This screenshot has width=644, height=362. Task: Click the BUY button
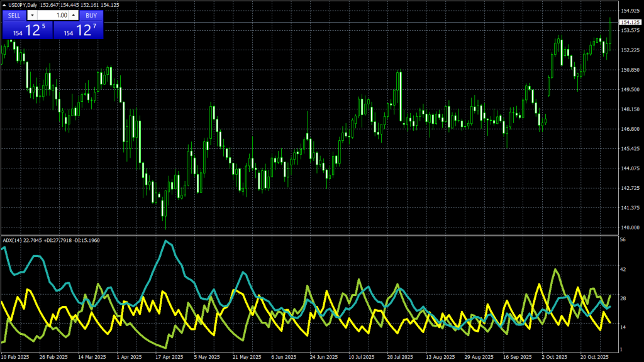[x=91, y=15]
